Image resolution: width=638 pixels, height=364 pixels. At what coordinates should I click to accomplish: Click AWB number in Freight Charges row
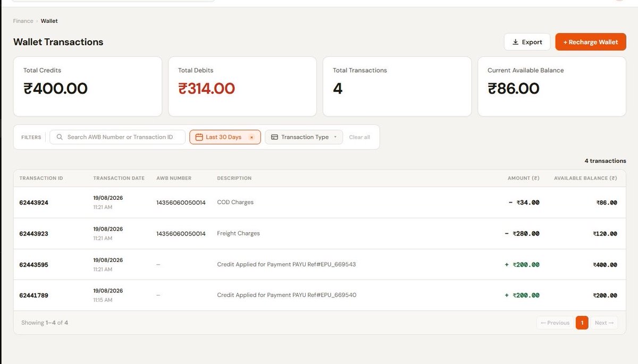tap(181, 234)
